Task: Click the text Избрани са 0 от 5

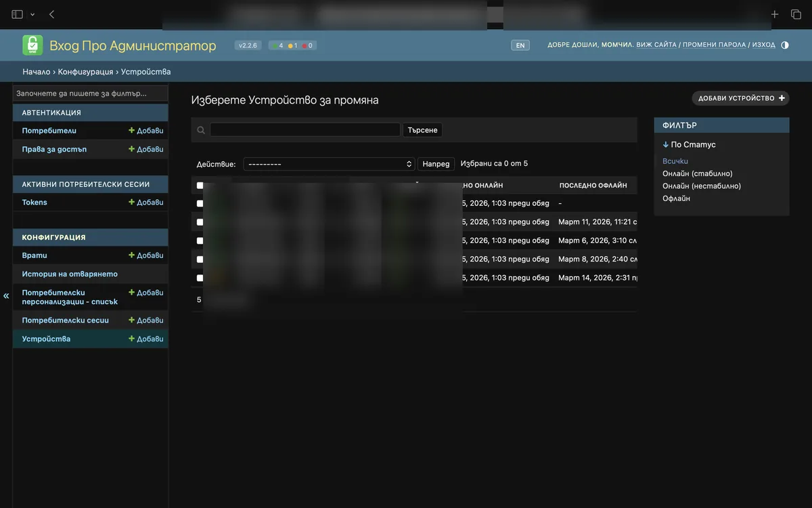Action: [x=494, y=164]
